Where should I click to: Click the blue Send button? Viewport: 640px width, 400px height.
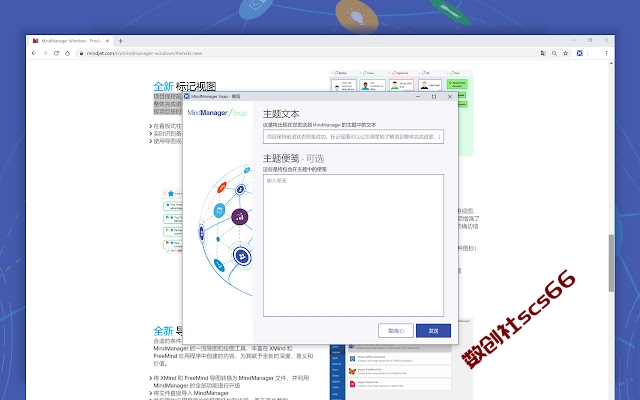(433, 331)
